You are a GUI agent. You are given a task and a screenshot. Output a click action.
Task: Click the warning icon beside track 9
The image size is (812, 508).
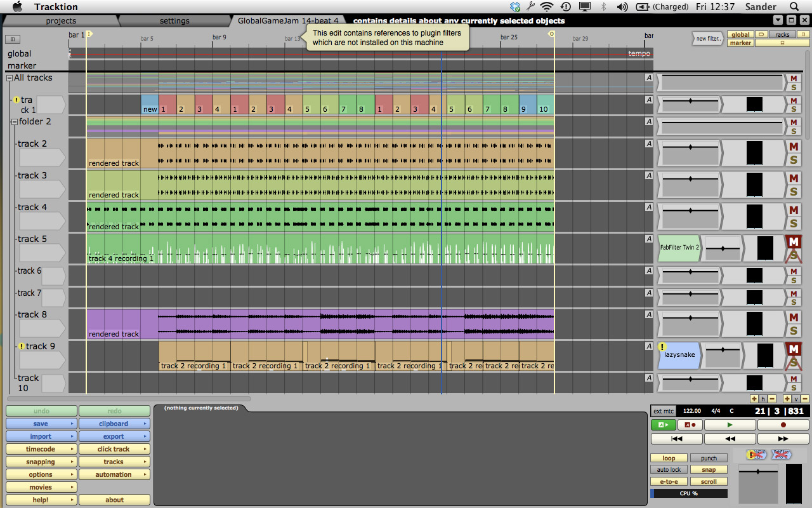tap(22, 346)
